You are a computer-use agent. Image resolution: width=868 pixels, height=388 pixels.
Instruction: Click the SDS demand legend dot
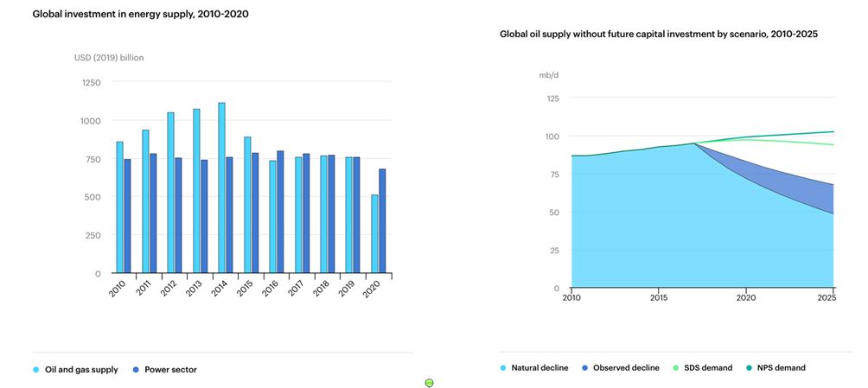674,368
